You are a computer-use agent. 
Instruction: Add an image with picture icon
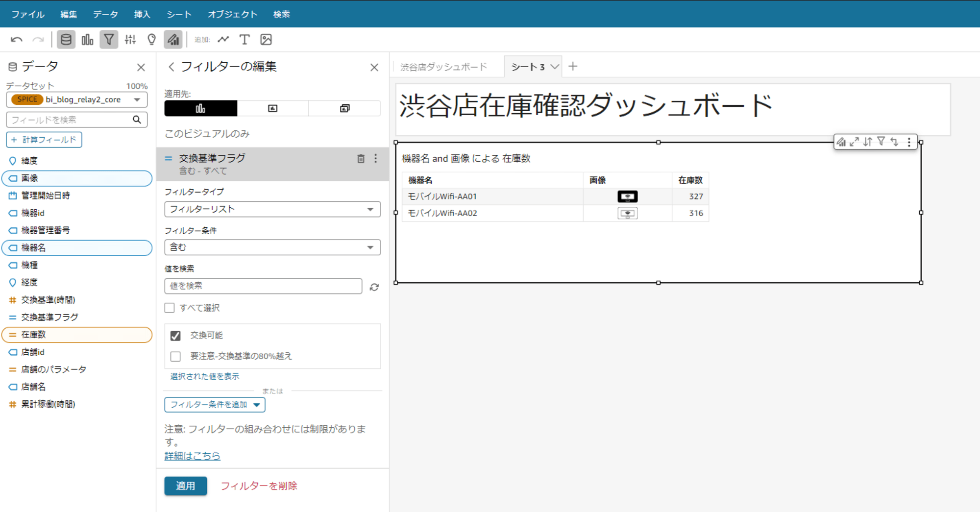click(266, 40)
